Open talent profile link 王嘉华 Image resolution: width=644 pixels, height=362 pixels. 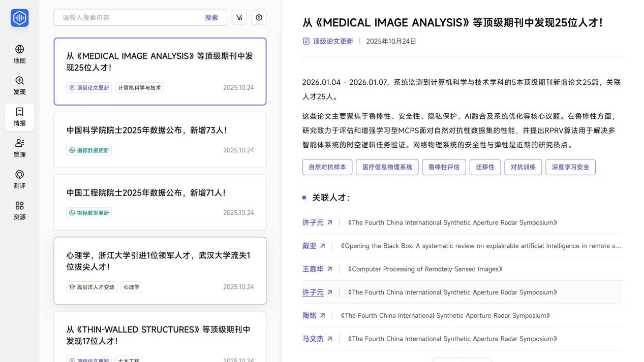tap(313, 269)
